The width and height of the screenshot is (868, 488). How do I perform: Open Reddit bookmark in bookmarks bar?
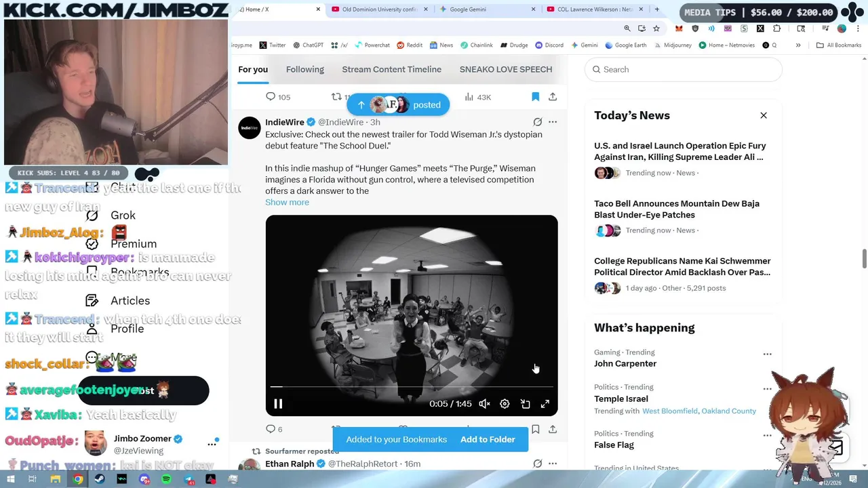(x=410, y=45)
